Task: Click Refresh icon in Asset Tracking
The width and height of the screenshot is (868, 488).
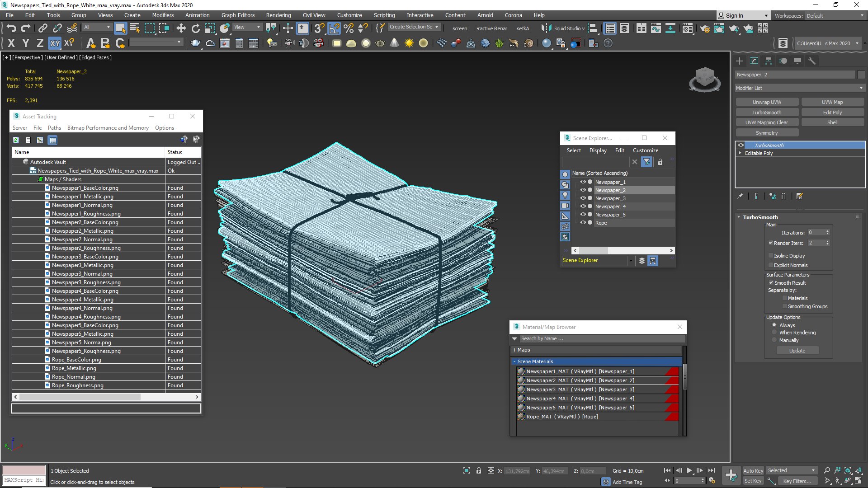Action: point(16,140)
